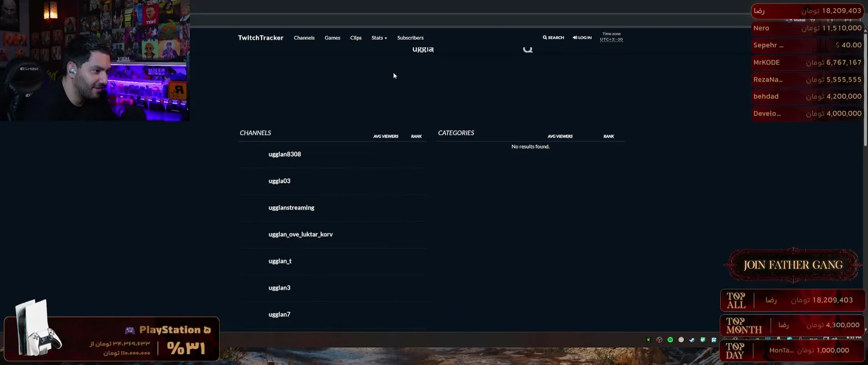The height and width of the screenshot is (365, 868).
Task: Open the Channels nav item
Action: click(x=304, y=38)
